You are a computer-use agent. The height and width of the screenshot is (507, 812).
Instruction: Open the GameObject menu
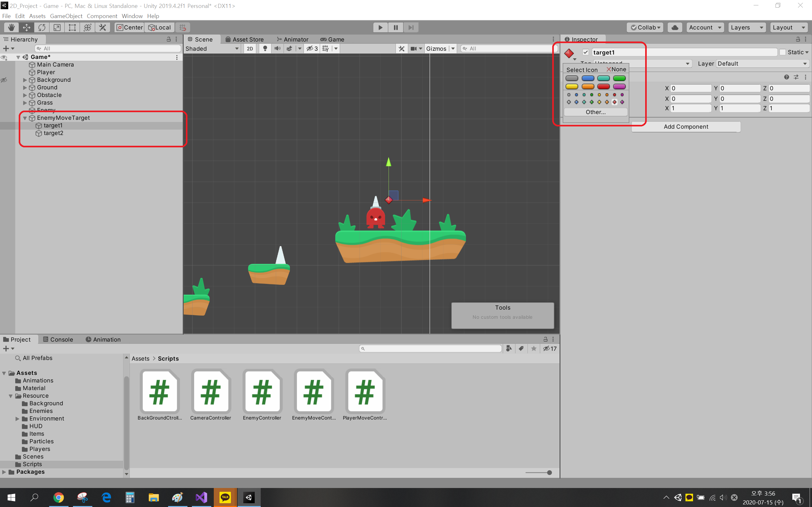tap(66, 16)
